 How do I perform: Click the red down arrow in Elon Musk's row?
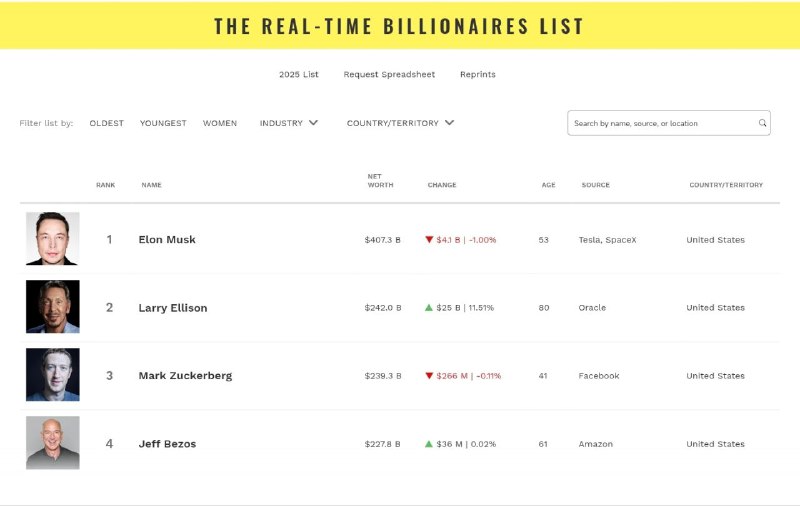pyautogui.click(x=429, y=240)
